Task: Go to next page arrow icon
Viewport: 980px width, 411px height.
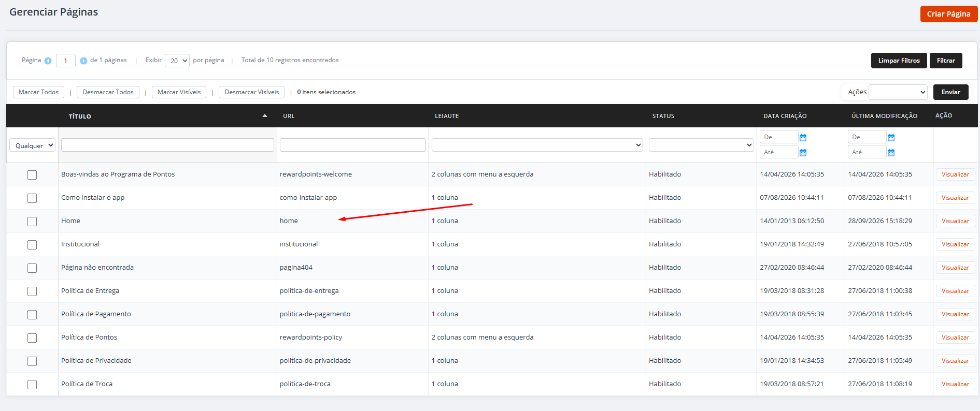Action: (83, 61)
